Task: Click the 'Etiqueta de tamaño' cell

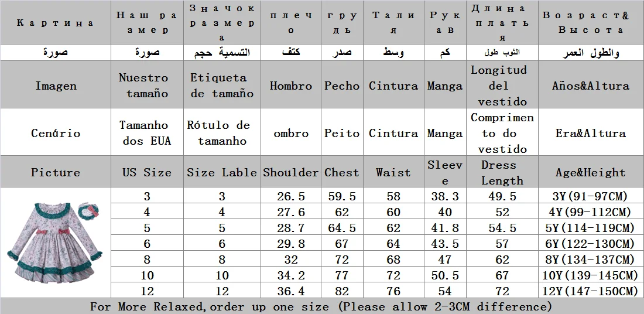Action: point(222,85)
